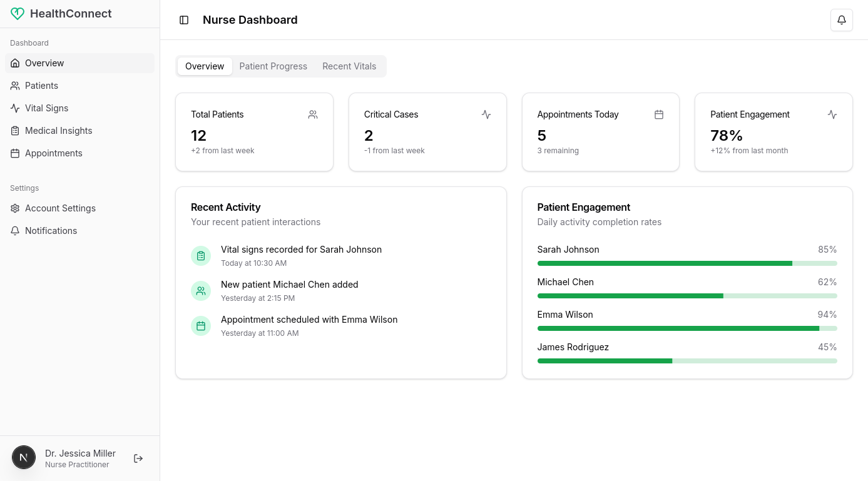Select the Vital Signs icon in the sidebar
Viewport: 868px width, 481px height.
tap(15, 108)
